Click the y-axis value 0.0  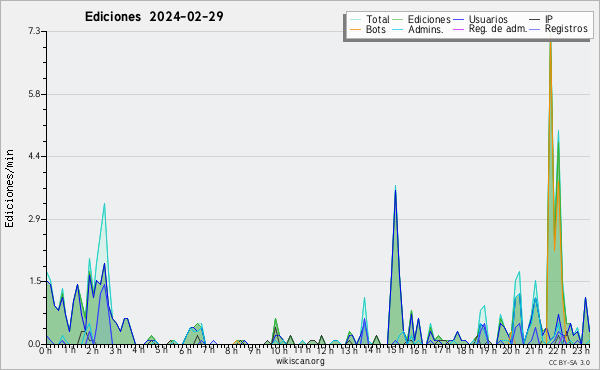34,344
